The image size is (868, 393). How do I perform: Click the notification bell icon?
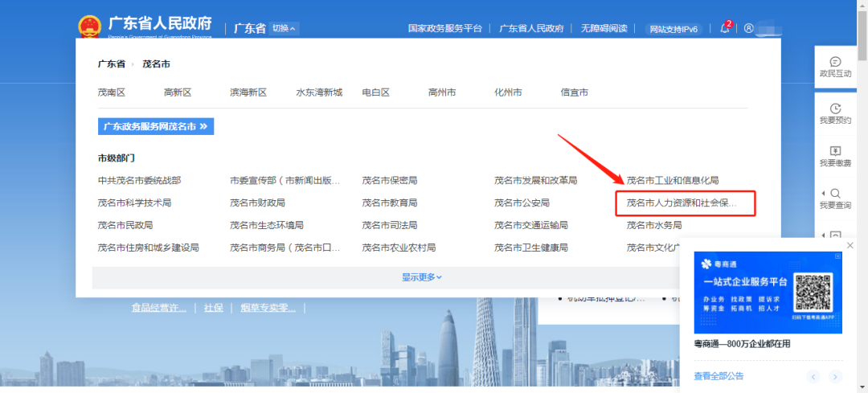725,28
